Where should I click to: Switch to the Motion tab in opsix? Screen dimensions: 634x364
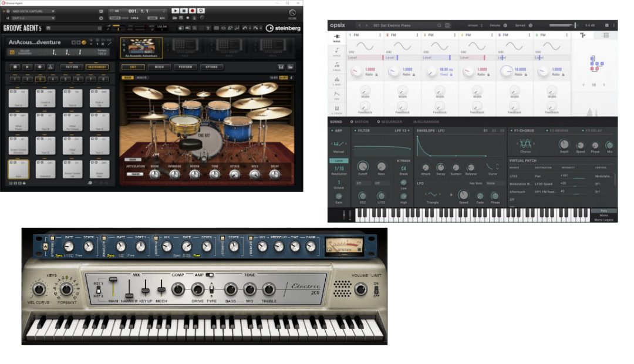coord(359,122)
